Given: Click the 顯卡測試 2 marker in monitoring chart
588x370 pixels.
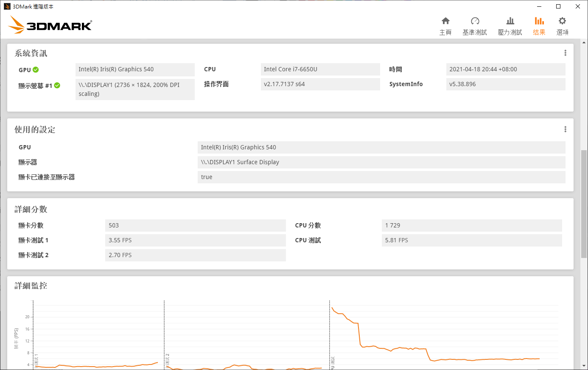Looking at the screenshot, I should pyautogui.click(x=168, y=361).
